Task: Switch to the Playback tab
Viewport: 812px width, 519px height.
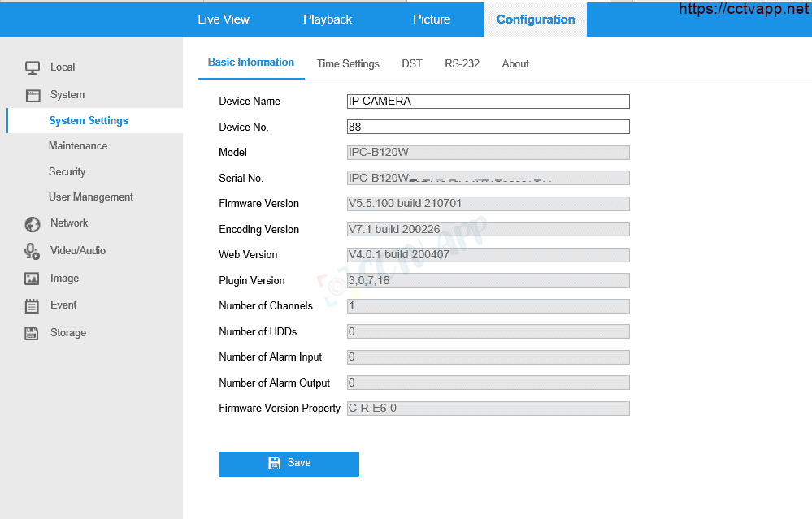Action: point(328,19)
